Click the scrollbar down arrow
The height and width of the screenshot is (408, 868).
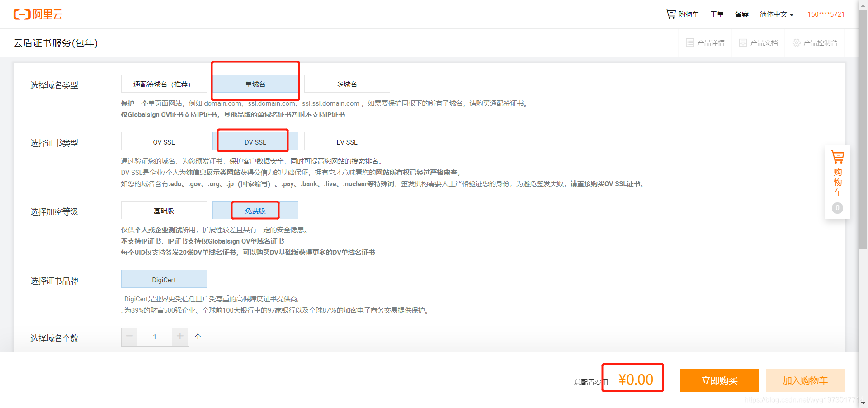point(863,403)
